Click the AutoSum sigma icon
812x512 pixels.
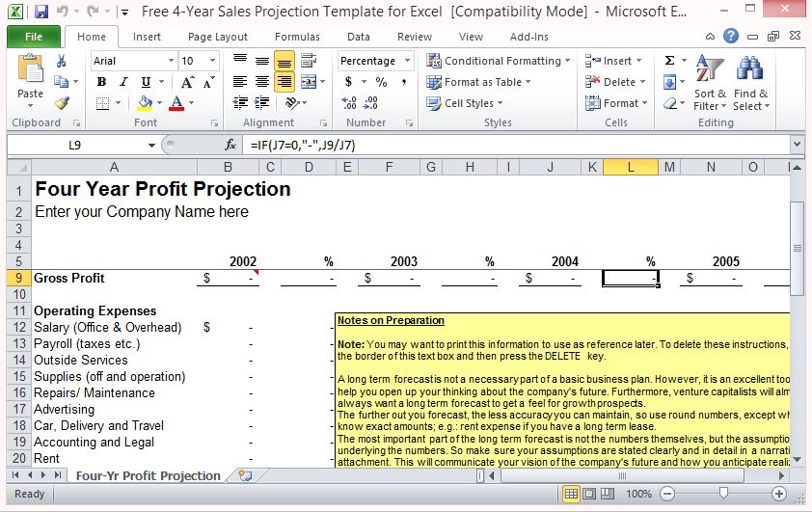[x=669, y=60]
